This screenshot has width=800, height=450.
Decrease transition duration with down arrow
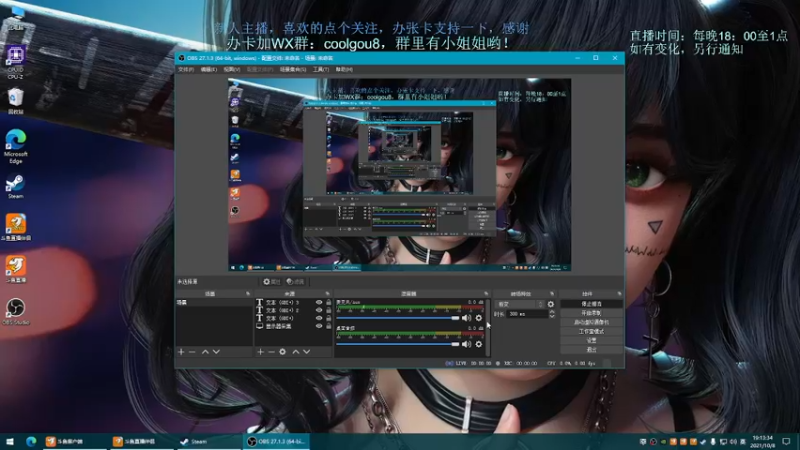click(552, 316)
